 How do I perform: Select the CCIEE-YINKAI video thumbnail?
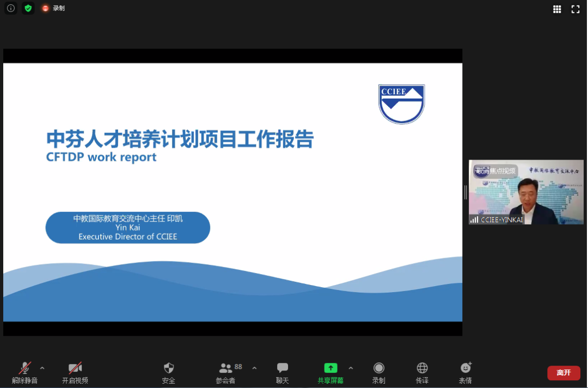[x=526, y=192]
